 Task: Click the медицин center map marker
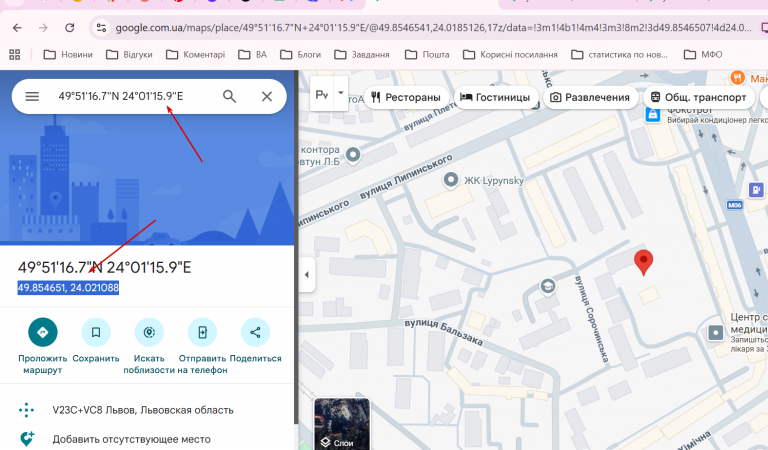tap(716, 333)
